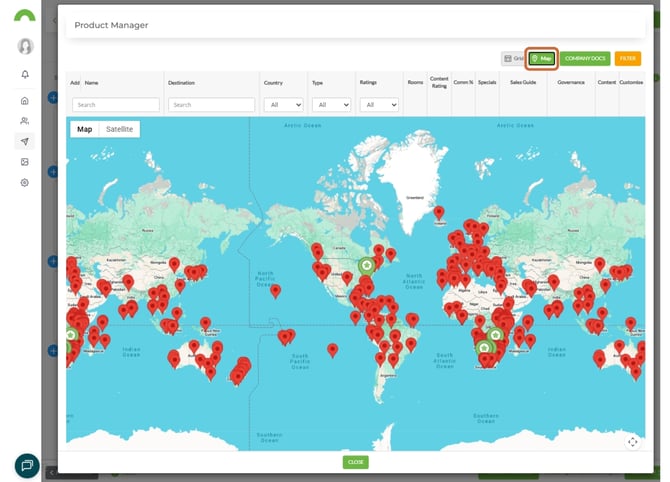Switch to Grid view
The width and height of the screenshot is (670, 482).
point(513,59)
